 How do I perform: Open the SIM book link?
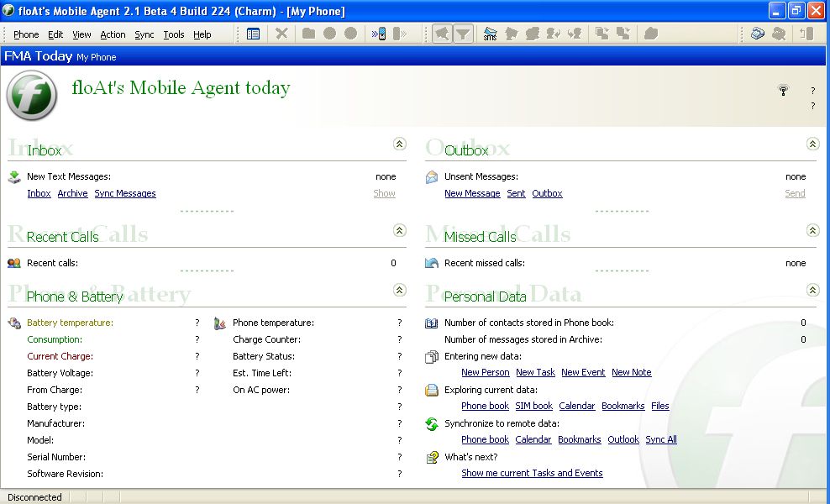click(x=534, y=406)
